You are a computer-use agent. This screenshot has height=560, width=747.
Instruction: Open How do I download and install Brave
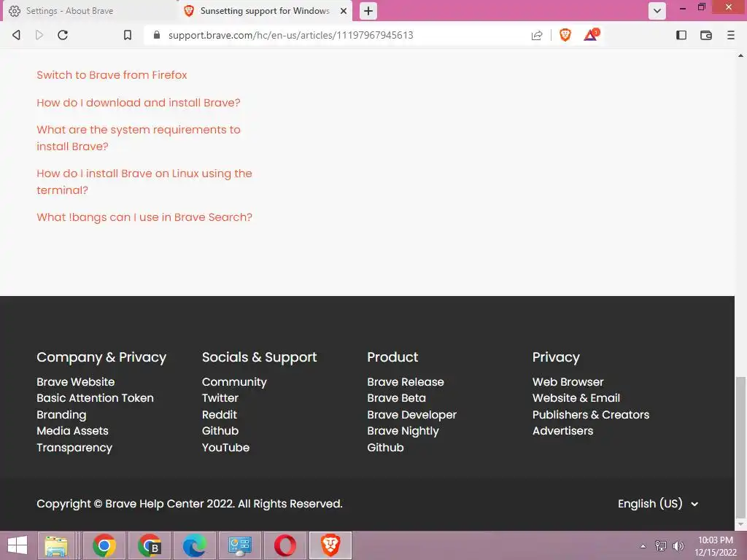pyautogui.click(x=138, y=103)
